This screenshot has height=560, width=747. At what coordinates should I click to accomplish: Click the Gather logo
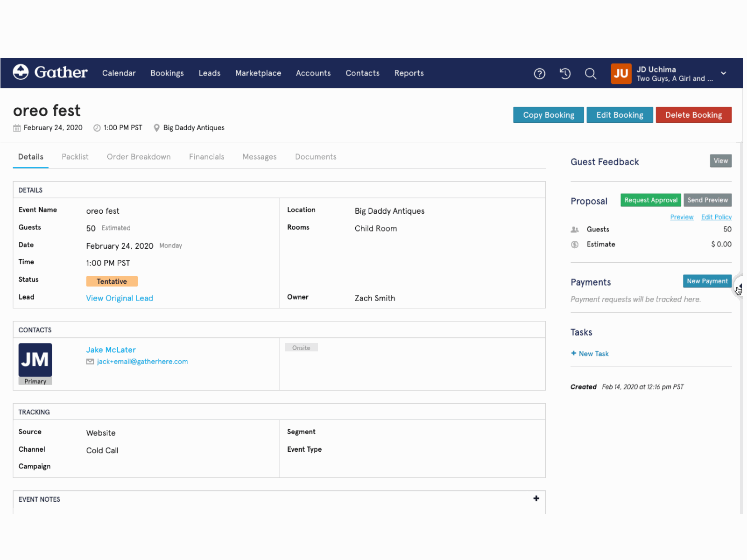click(50, 72)
